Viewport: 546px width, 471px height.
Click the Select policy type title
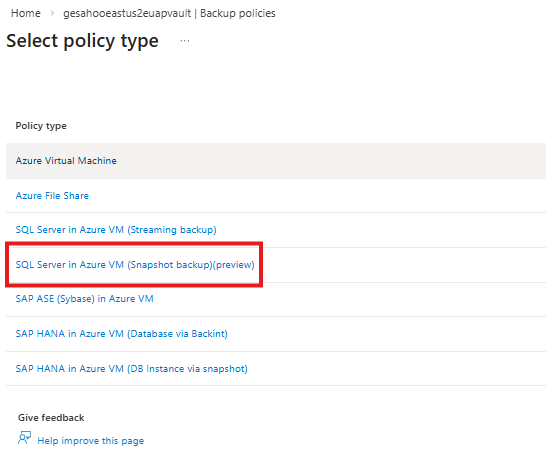tap(83, 41)
